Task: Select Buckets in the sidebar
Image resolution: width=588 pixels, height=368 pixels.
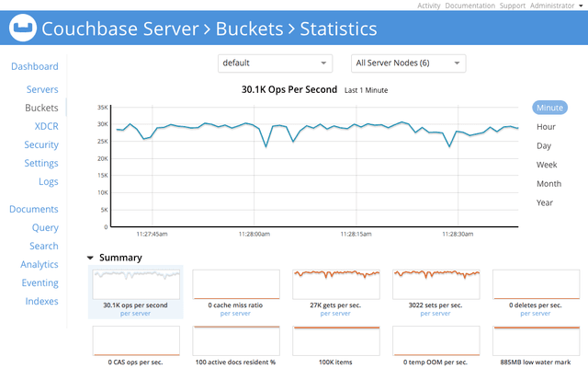Action: tap(41, 108)
